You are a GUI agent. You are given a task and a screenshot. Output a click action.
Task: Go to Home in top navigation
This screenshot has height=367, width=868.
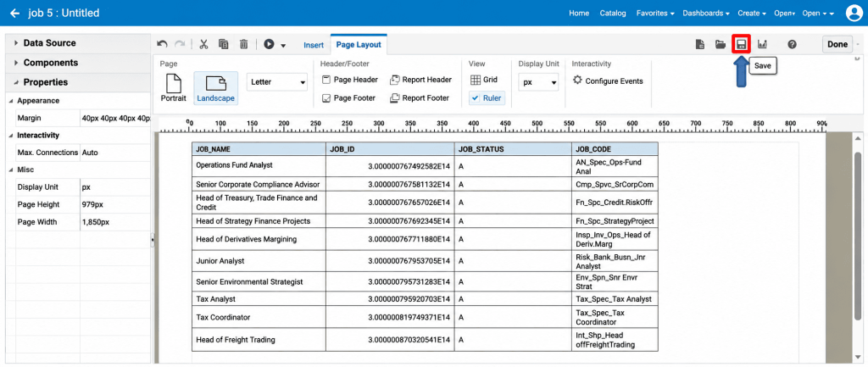pyautogui.click(x=579, y=13)
